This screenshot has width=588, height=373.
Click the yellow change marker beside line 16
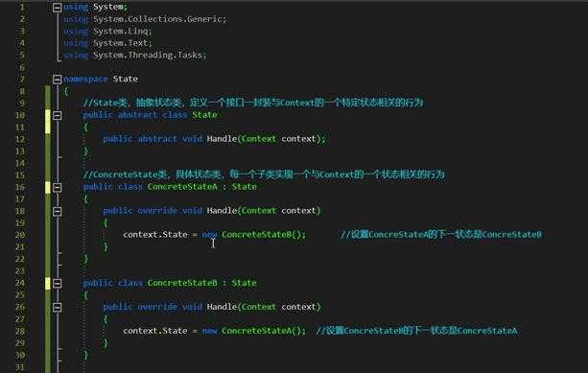point(48,187)
